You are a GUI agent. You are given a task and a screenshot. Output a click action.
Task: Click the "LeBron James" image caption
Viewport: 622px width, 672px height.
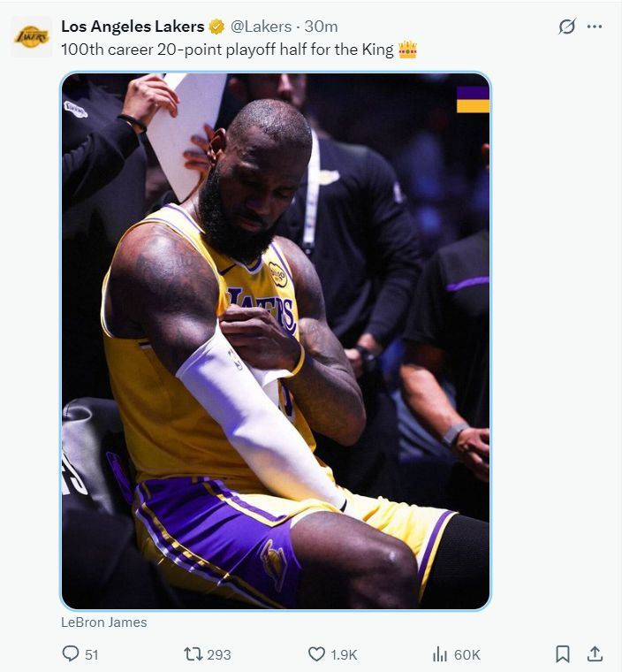pos(104,622)
